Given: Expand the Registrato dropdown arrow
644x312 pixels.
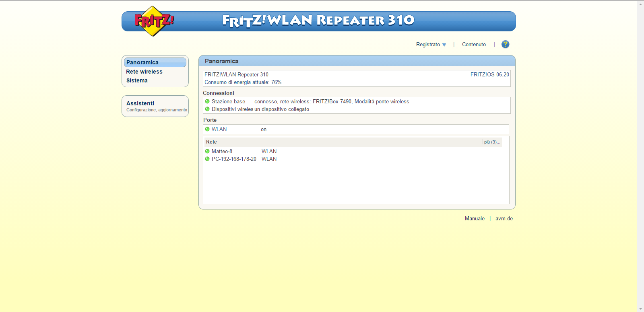Looking at the screenshot, I should 444,45.
